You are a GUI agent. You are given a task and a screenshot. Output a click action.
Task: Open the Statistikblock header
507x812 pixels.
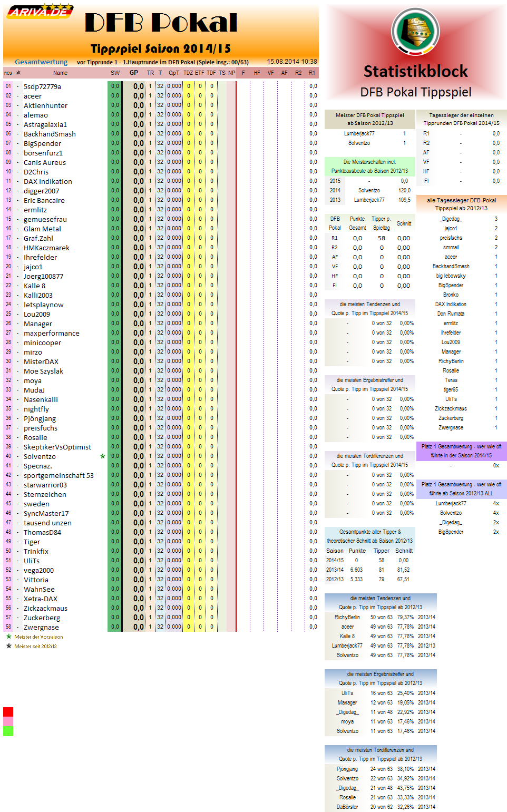(x=416, y=71)
